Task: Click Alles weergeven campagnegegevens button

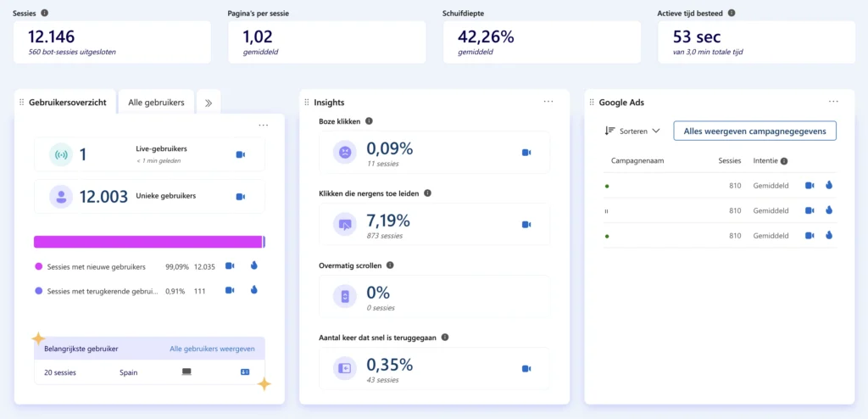Action: pos(754,131)
